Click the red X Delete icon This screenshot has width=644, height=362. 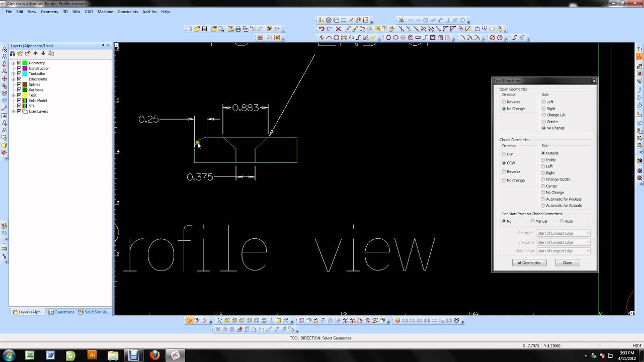click(x=339, y=29)
